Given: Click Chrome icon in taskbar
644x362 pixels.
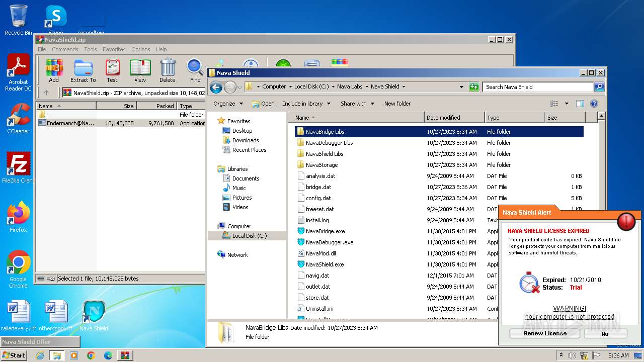Looking at the screenshot, I should click(91, 355).
